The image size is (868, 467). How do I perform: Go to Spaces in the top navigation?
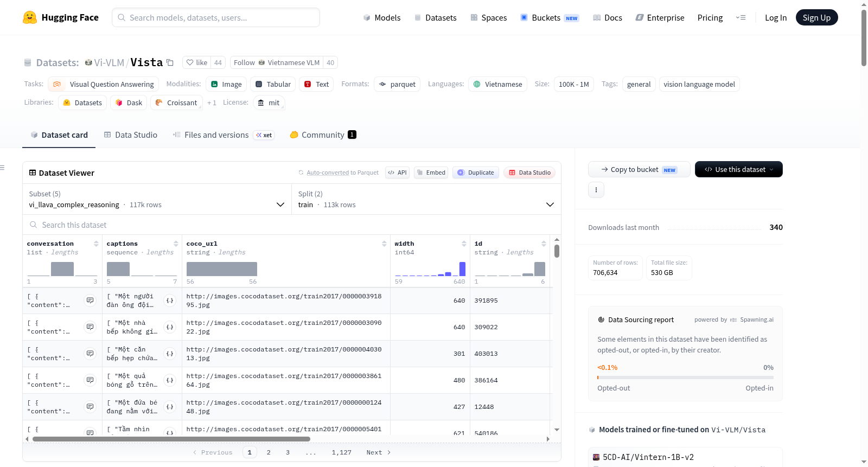489,17
